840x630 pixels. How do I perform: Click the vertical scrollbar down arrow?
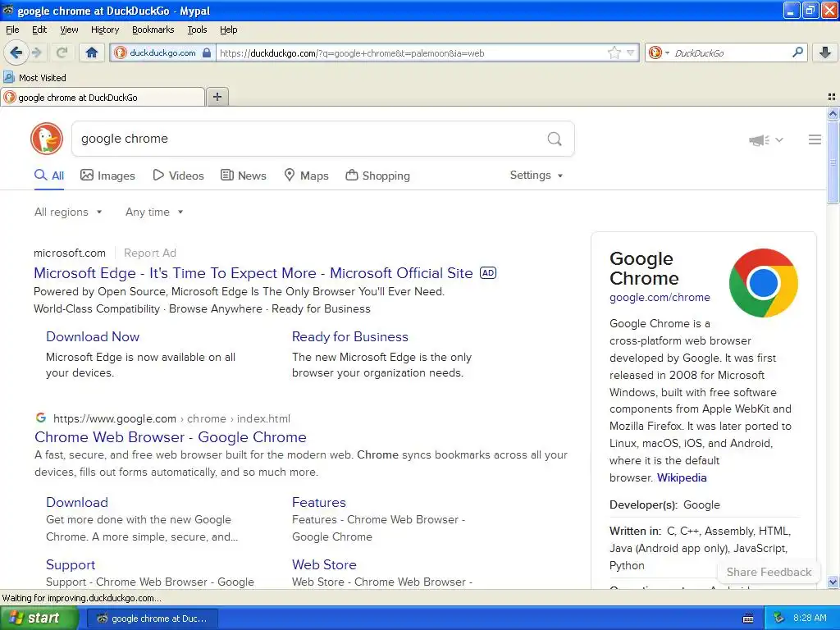tap(833, 582)
